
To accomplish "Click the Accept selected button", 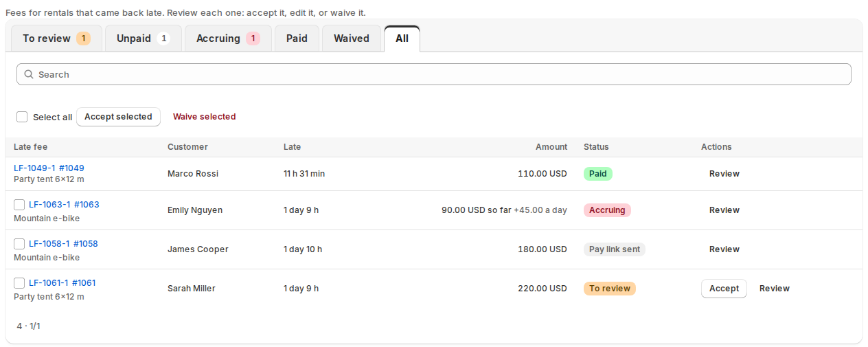I will 118,117.
